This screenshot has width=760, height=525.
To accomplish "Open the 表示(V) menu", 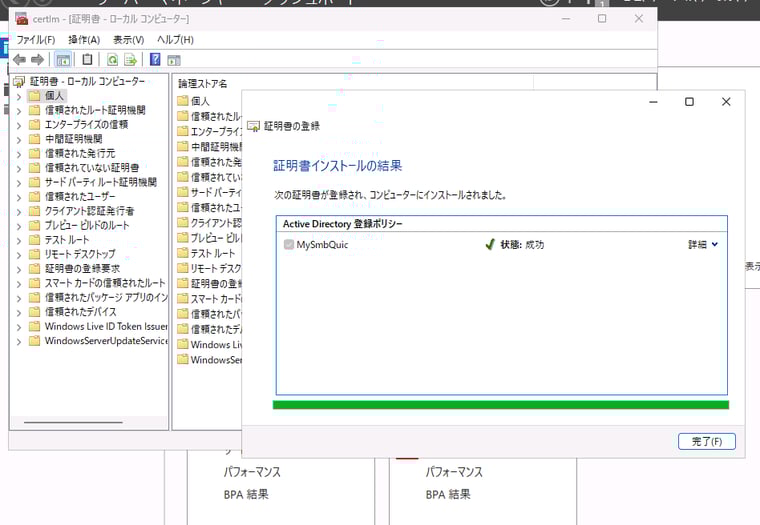I will click(x=128, y=39).
